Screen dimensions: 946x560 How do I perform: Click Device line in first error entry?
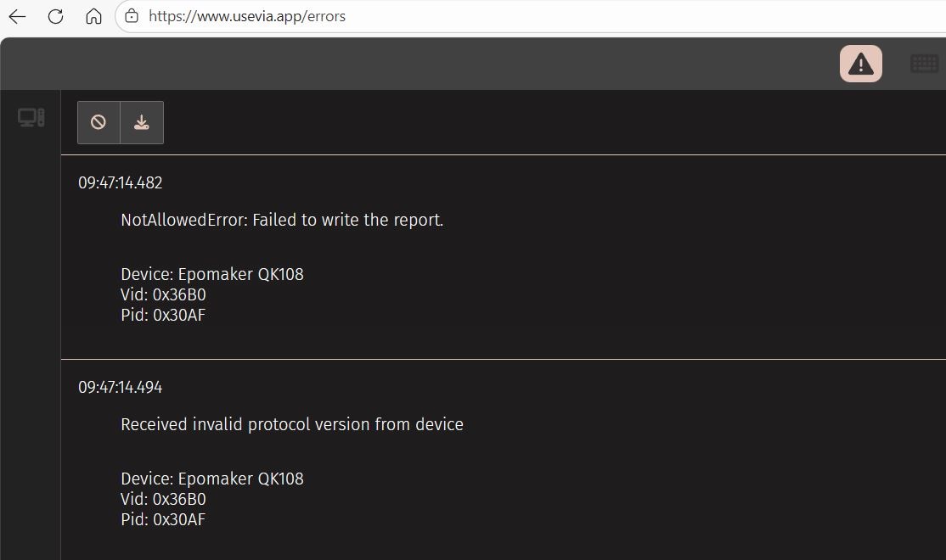tap(211, 274)
